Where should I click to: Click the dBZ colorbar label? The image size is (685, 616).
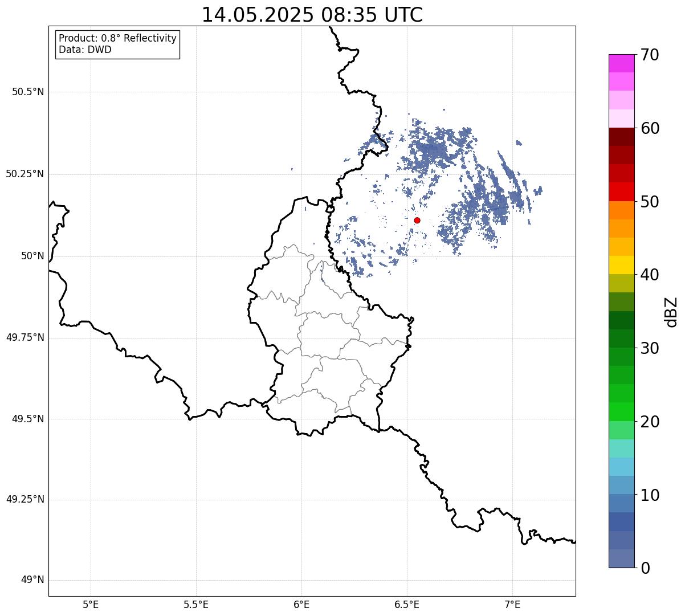point(671,311)
